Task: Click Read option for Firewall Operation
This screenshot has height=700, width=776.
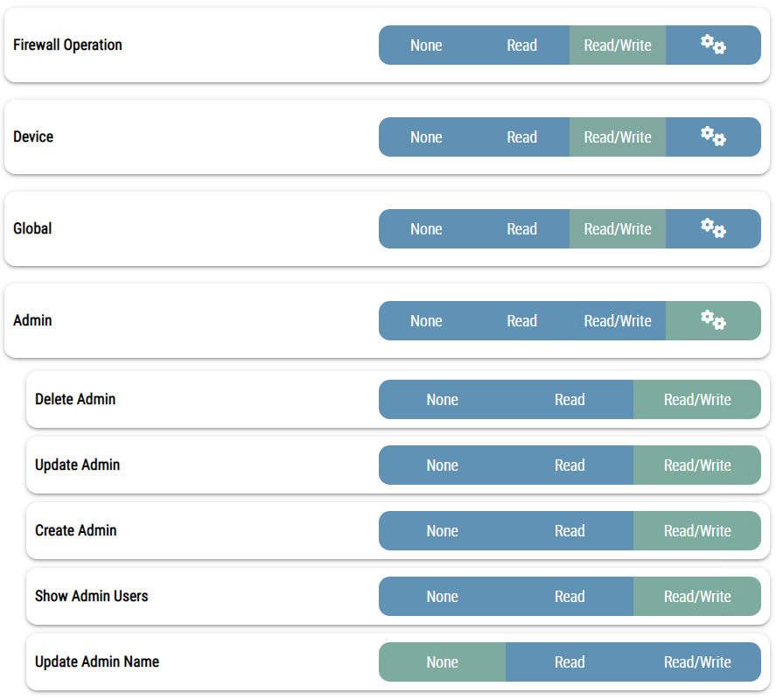Action: [521, 45]
